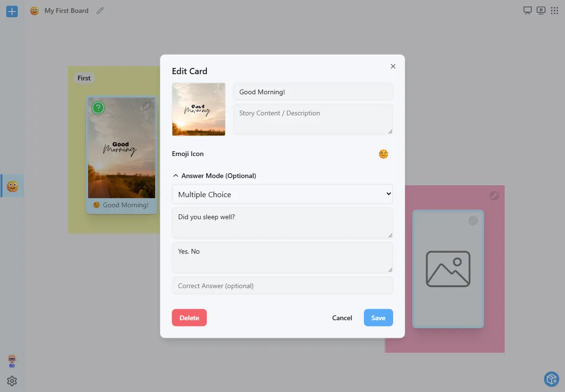Start slideshow play icon in top bar
This screenshot has height=392, width=565.
click(541, 11)
